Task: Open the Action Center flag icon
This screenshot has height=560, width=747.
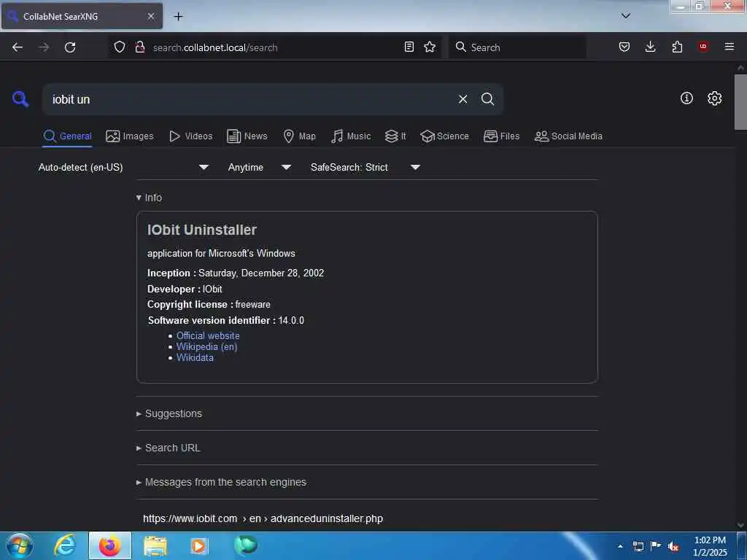Action: (656, 546)
